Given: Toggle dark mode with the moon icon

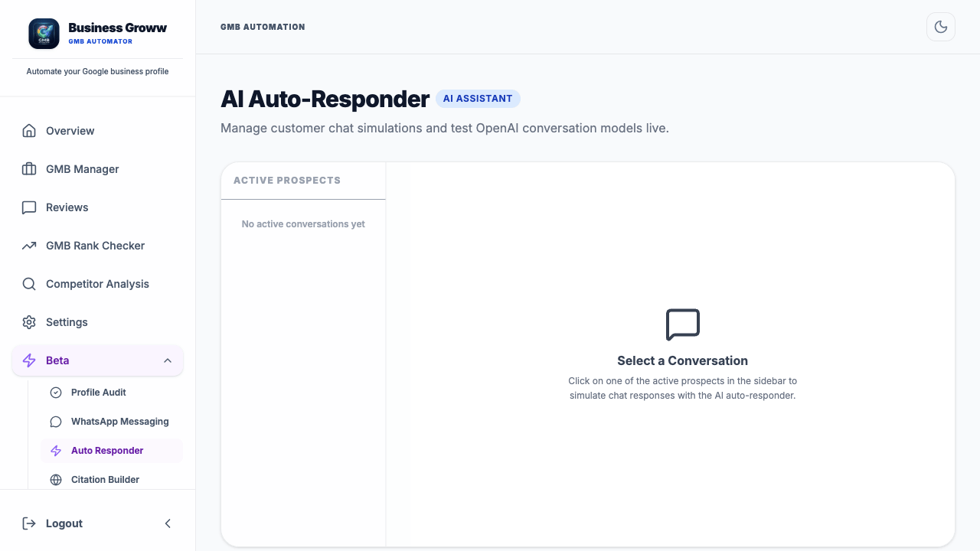Looking at the screenshot, I should (x=941, y=27).
